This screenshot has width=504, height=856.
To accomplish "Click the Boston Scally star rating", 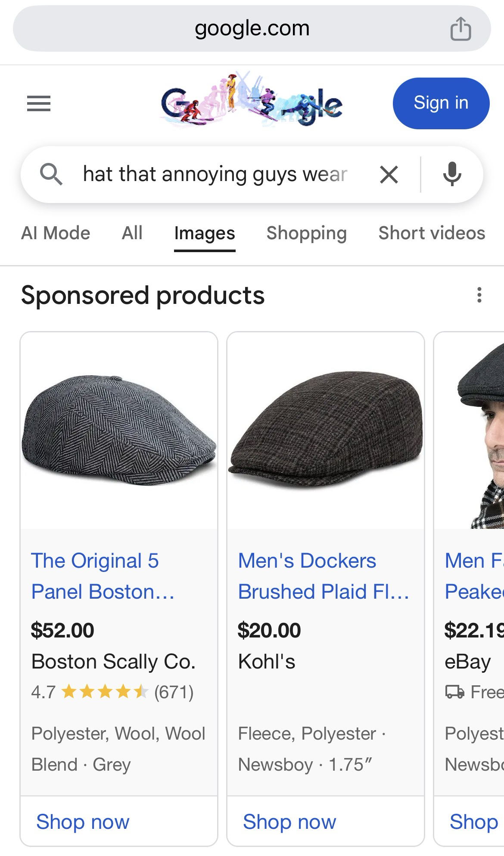I will click(105, 692).
